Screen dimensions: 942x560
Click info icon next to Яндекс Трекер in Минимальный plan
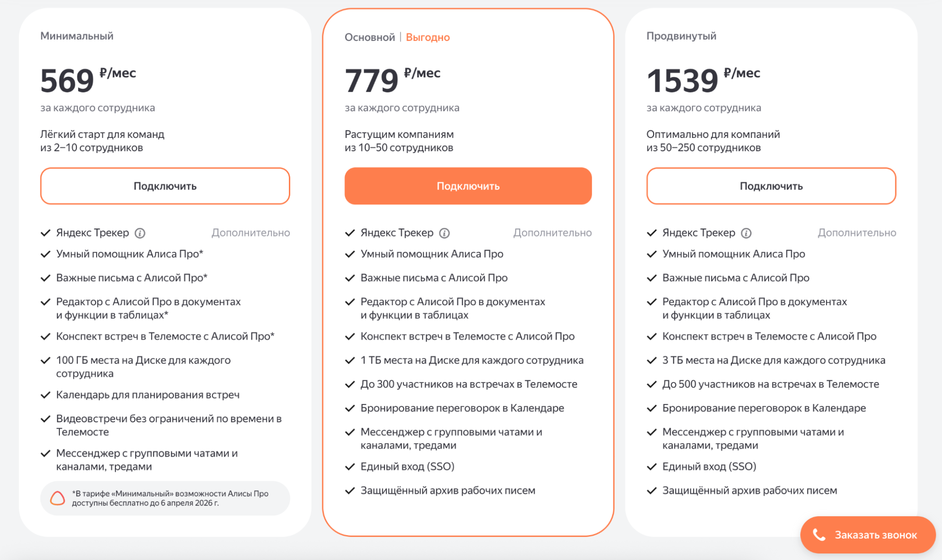click(x=140, y=233)
